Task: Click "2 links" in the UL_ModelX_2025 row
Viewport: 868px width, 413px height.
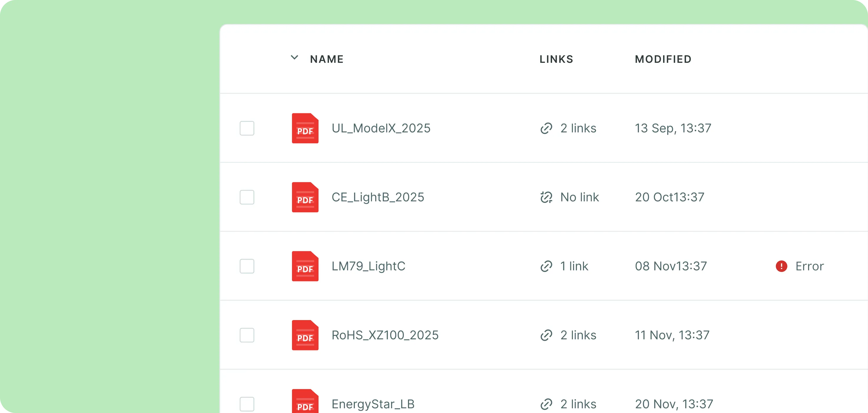Action: pyautogui.click(x=578, y=128)
